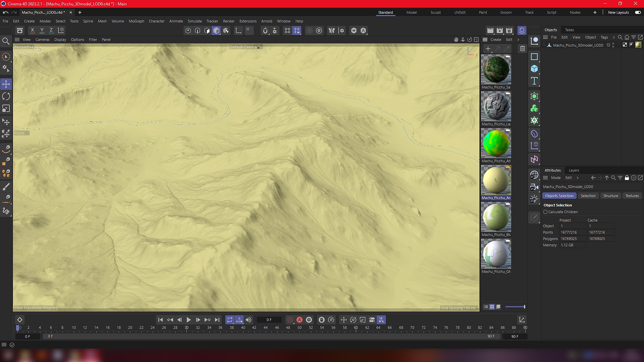The width and height of the screenshot is (644, 362).
Task: Select the Scale tool in left toolbar
Action: coord(6,109)
